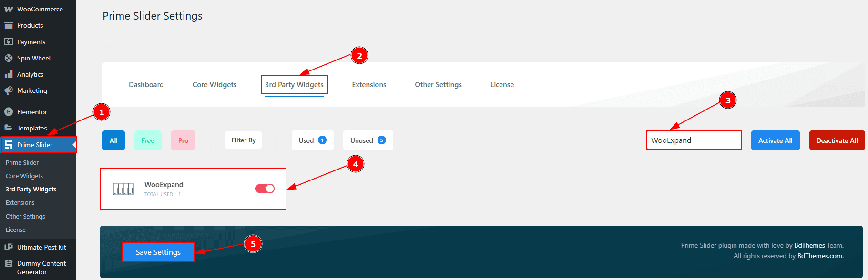The image size is (868, 280).
Task: Click the Dummy Content Generator icon
Action: pyautogui.click(x=9, y=263)
